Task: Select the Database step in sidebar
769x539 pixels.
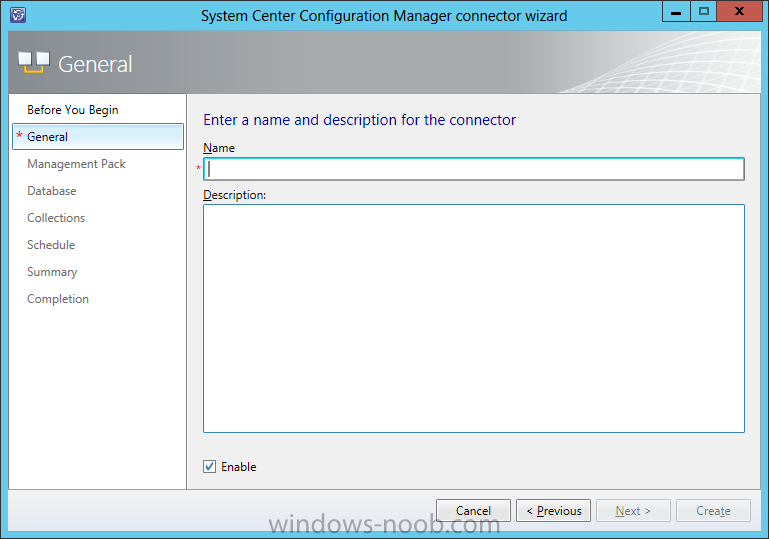Action: tap(51, 191)
